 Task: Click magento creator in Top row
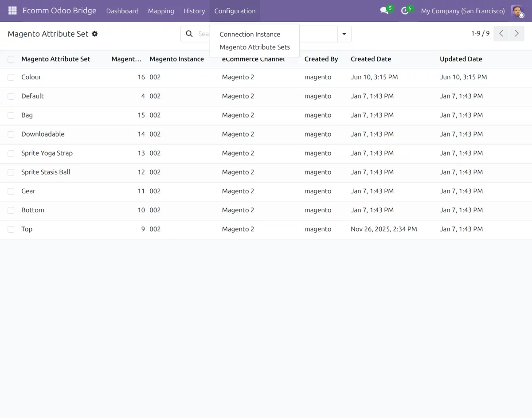tap(318, 230)
